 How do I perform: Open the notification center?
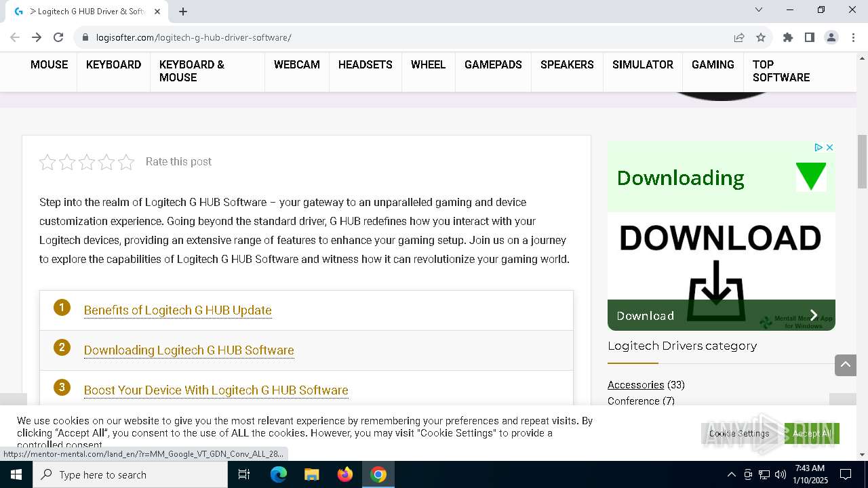(846, 474)
